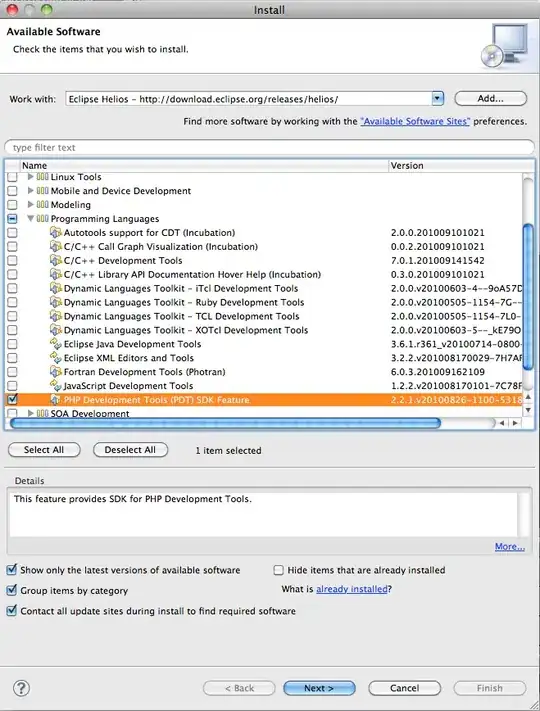Select the Eclipse XML Editors and Tools row
The width and height of the screenshot is (540, 711).
click(x=263, y=358)
